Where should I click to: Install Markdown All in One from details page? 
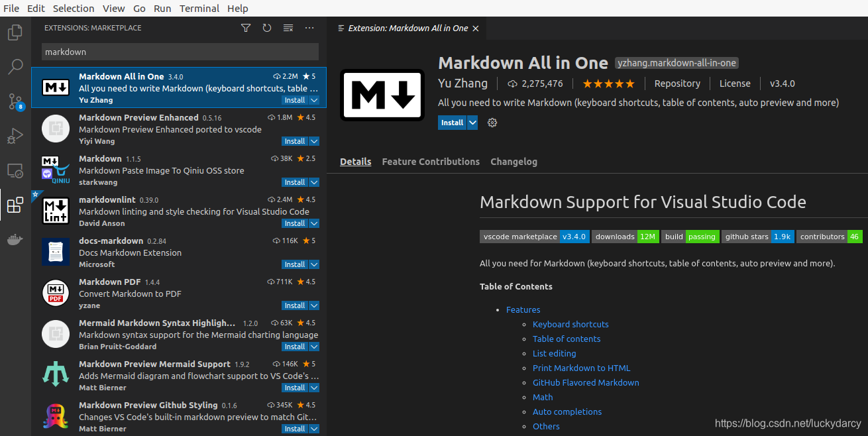[x=453, y=123]
